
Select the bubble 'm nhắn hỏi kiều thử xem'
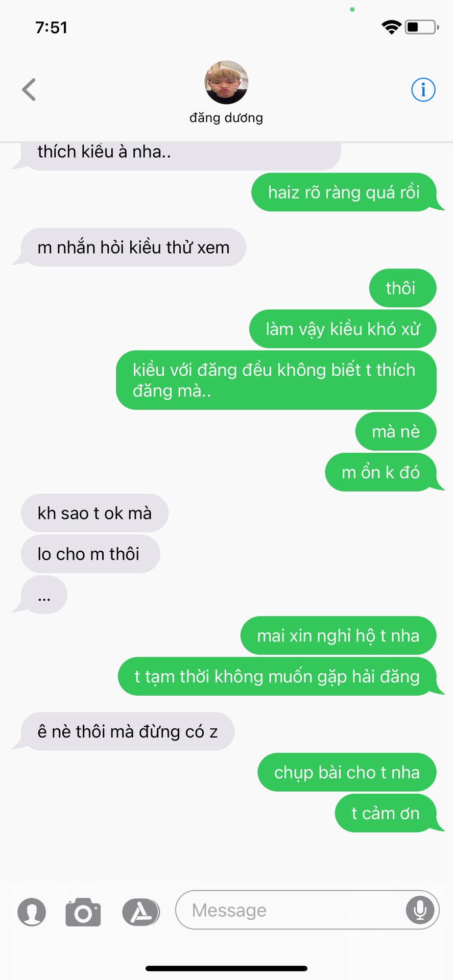(x=133, y=248)
